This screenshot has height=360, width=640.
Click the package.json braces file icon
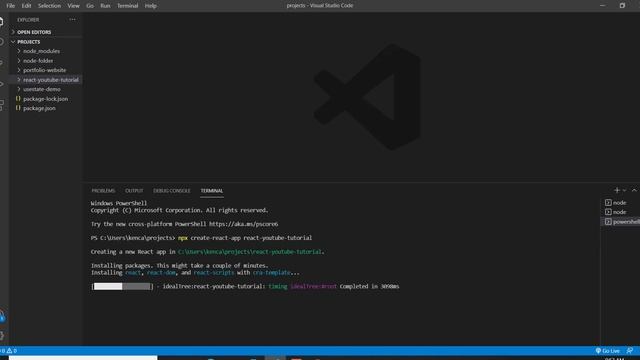[18, 108]
